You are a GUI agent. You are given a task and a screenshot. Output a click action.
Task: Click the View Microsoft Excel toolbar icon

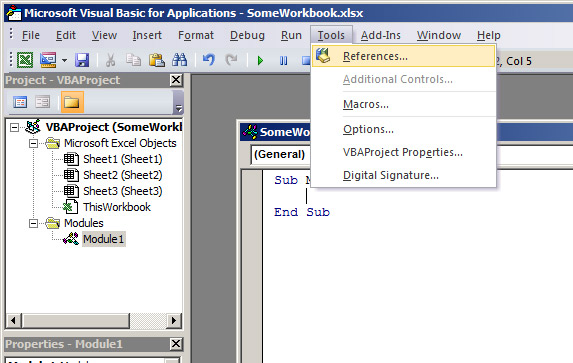click(25, 60)
